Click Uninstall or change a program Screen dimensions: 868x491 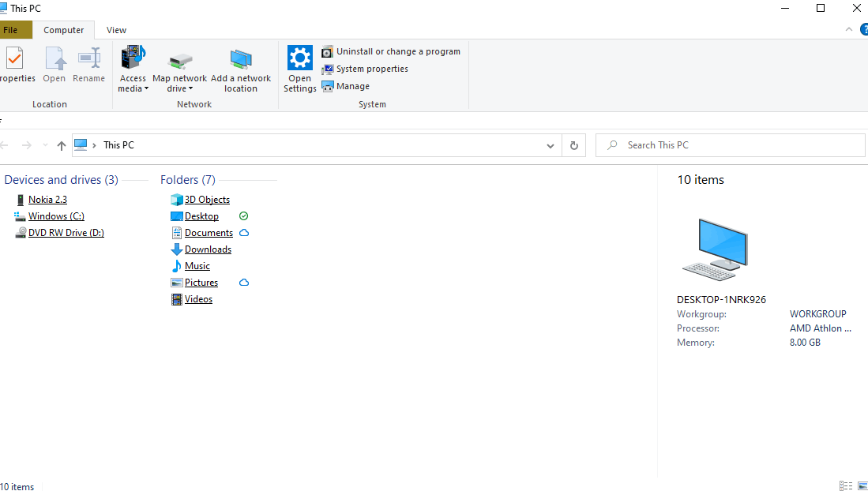coord(391,51)
